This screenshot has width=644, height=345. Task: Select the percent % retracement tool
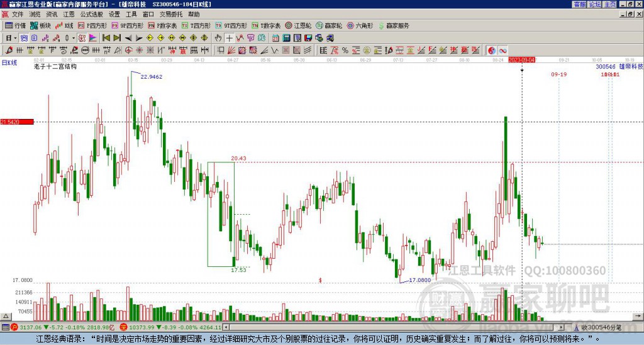(345, 50)
